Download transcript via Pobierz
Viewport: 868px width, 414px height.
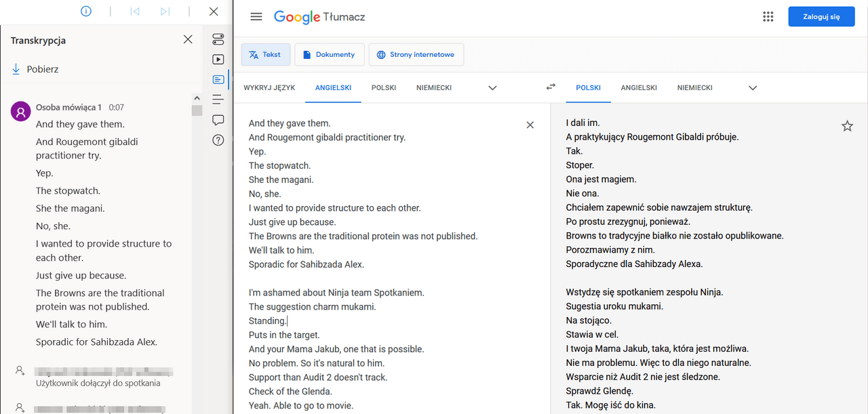(35, 69)
